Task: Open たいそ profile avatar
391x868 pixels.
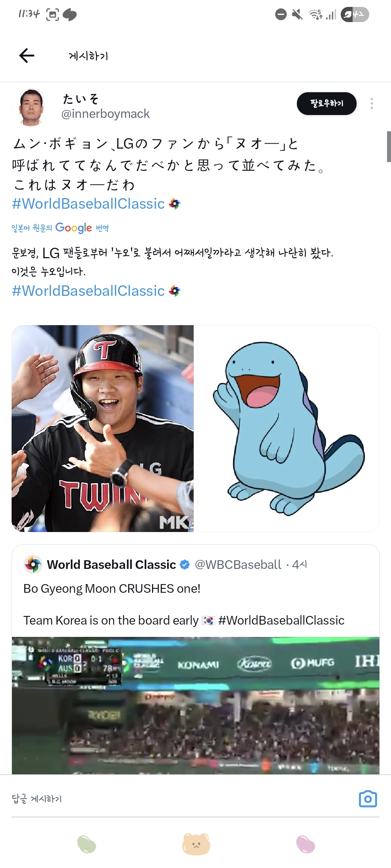Action: 31,107
